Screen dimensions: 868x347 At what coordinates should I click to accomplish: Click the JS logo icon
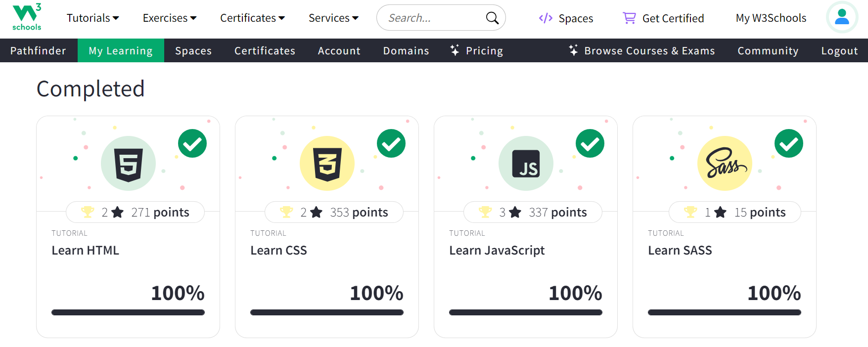[526, 164]
